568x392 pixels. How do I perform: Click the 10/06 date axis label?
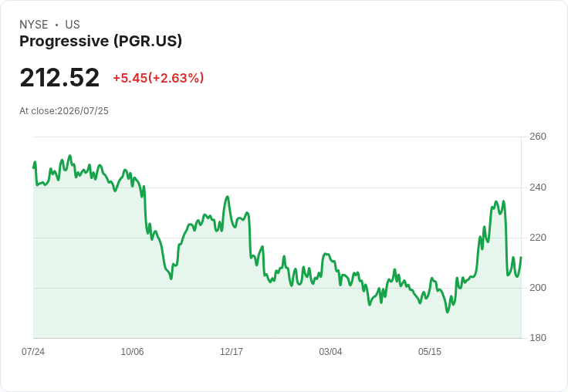click(x=132, y=351)
